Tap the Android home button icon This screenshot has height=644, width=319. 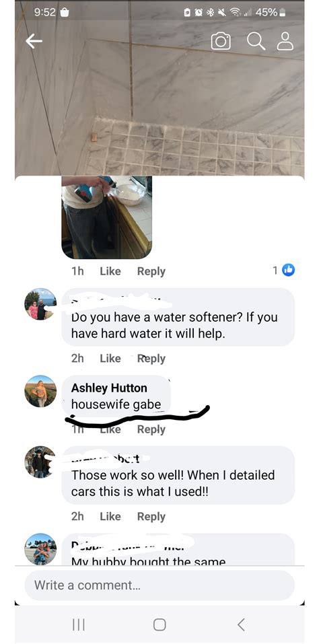[x=159, y=624]
